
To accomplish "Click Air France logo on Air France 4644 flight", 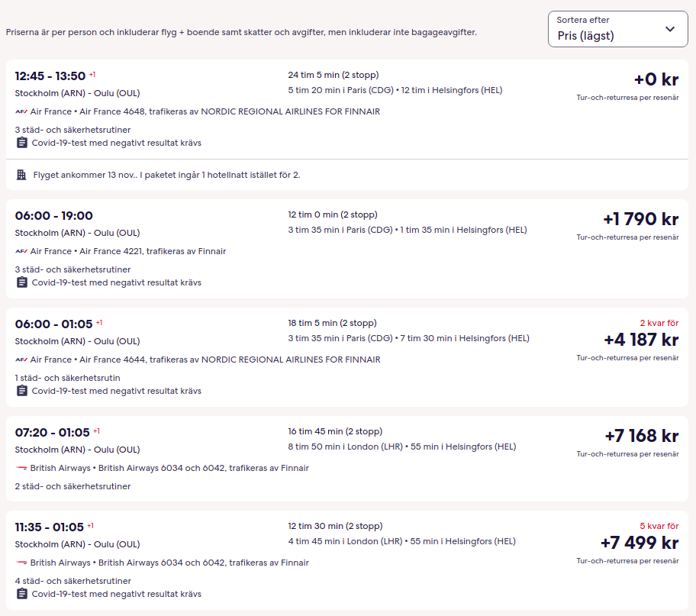I will (21, 360).
